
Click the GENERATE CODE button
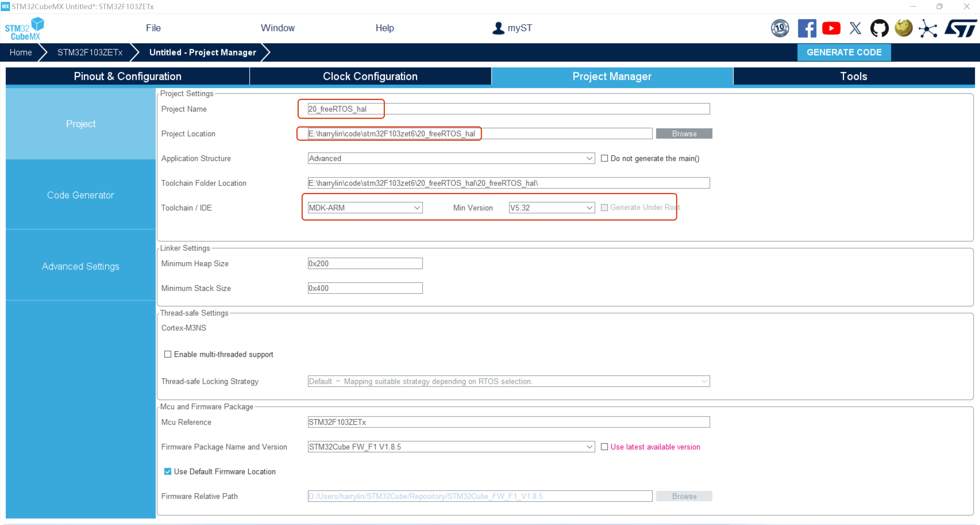click(844, 52)
